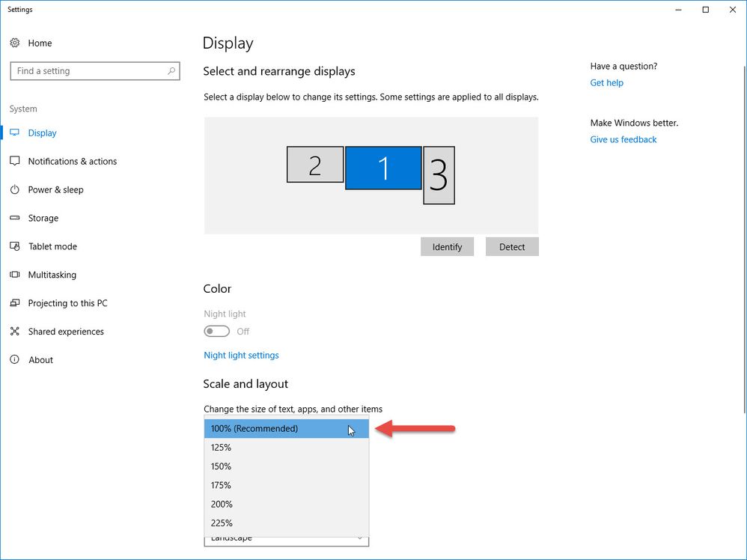Screen dimensions: 747x560
Task: Click the search magnifier icon
Action: 171,71
